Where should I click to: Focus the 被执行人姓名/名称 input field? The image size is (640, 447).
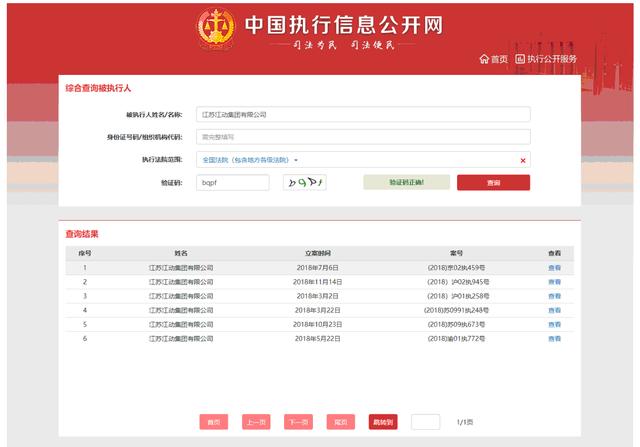pyautogui.click(x=363, y=114)
